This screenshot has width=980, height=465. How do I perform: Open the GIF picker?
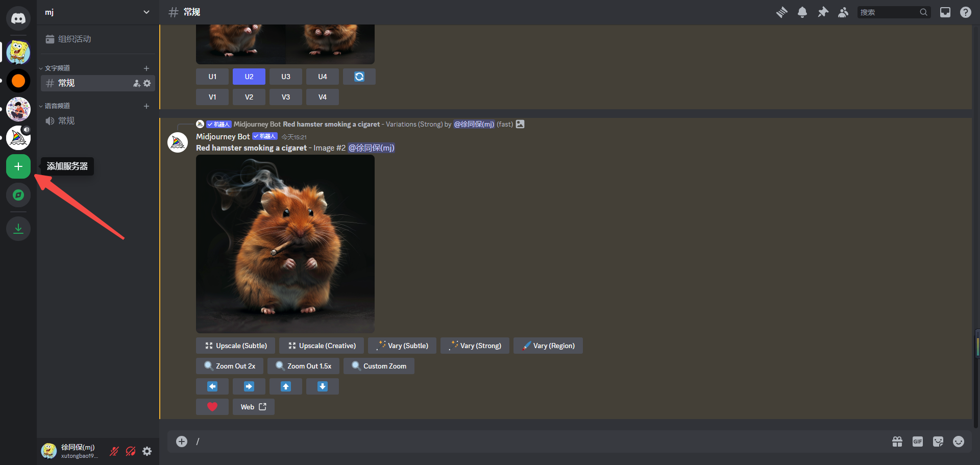click(918, 442)
